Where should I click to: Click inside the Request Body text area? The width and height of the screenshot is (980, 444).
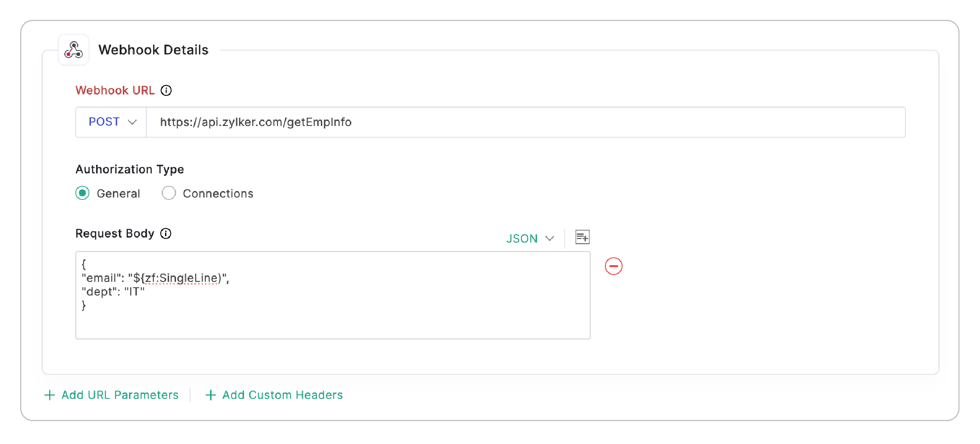333,295
